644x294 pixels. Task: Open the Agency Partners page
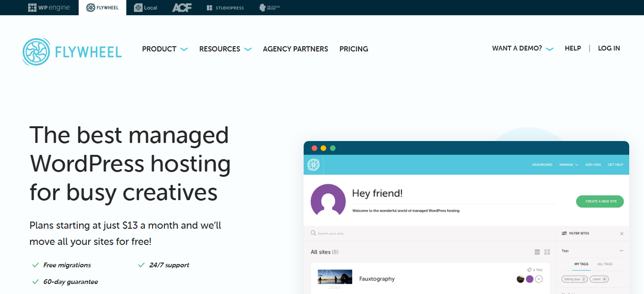[x=296, y=49]
